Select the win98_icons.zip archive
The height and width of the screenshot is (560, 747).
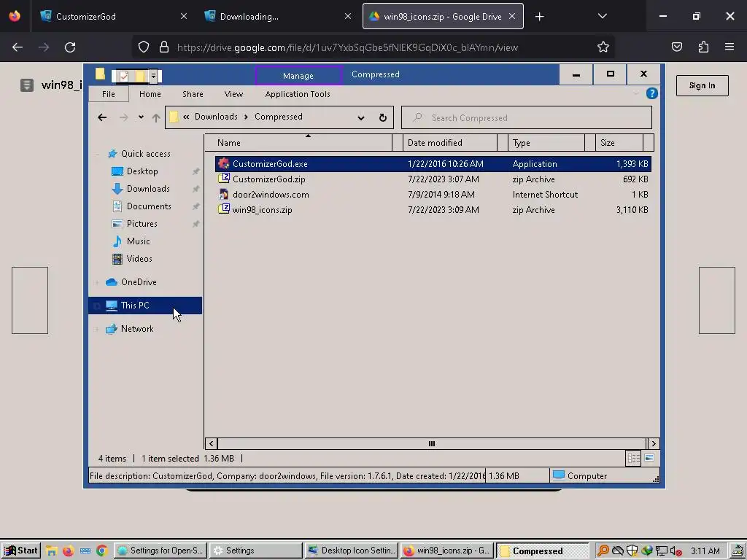click(x=433, y=209)
